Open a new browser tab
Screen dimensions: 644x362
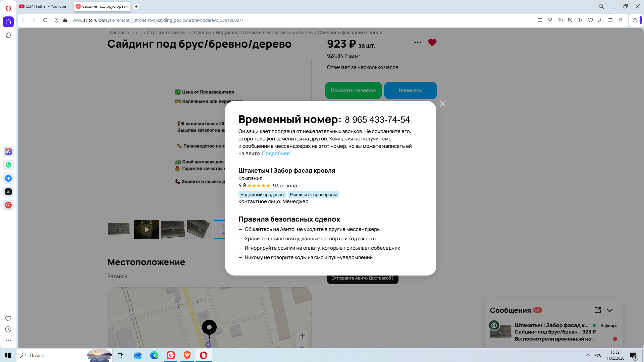click(136, 6)
